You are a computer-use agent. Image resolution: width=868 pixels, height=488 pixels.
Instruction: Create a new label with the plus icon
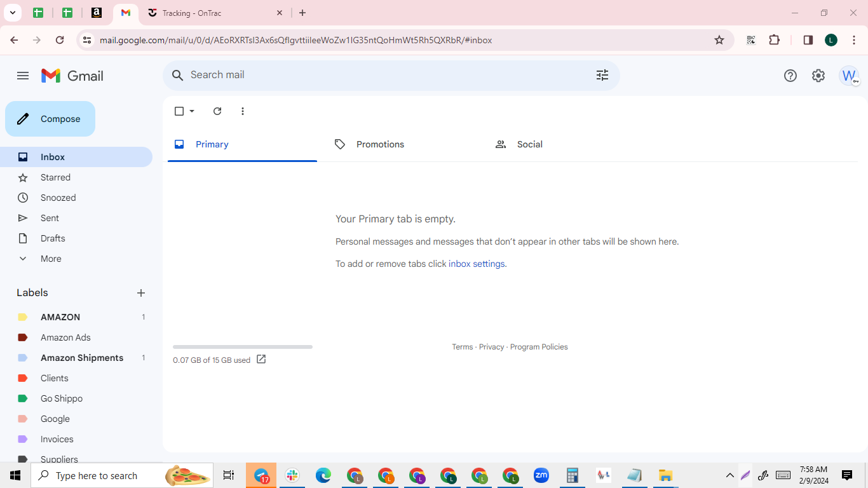coord(141,293)
